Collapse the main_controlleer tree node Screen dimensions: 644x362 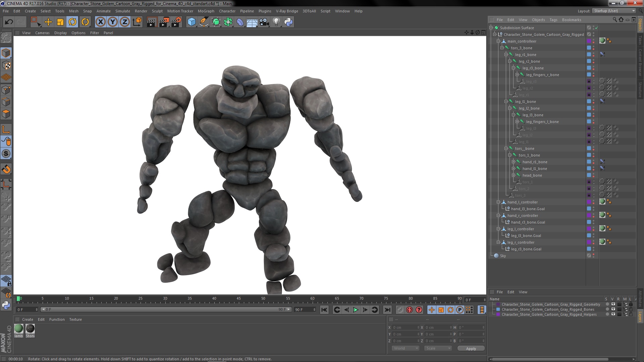(498, 41)
